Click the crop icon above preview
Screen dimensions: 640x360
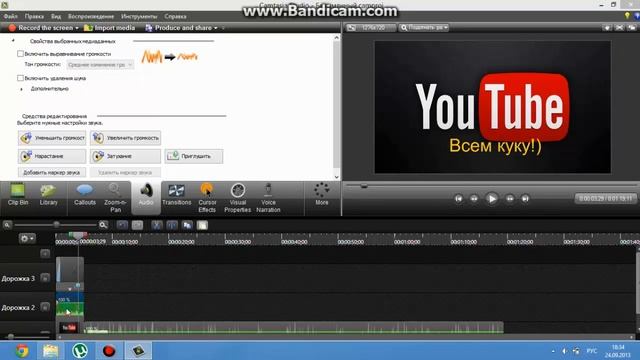point(619,28)
